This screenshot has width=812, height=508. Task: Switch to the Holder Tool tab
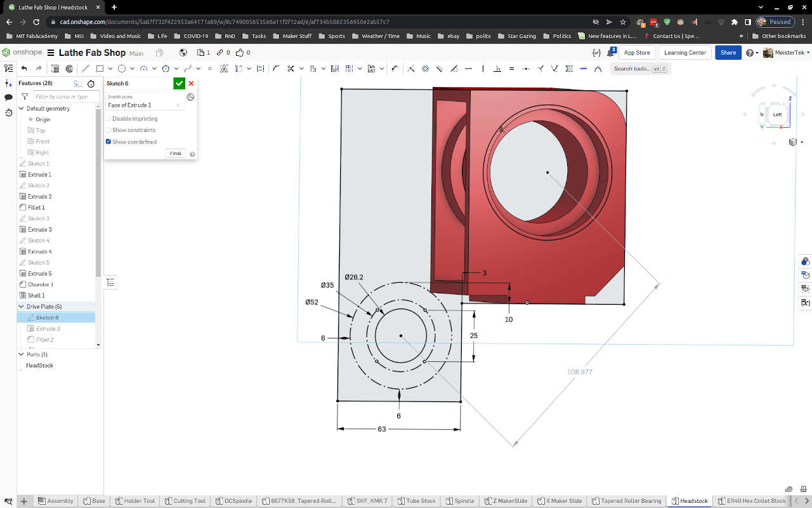click(134, 501)
